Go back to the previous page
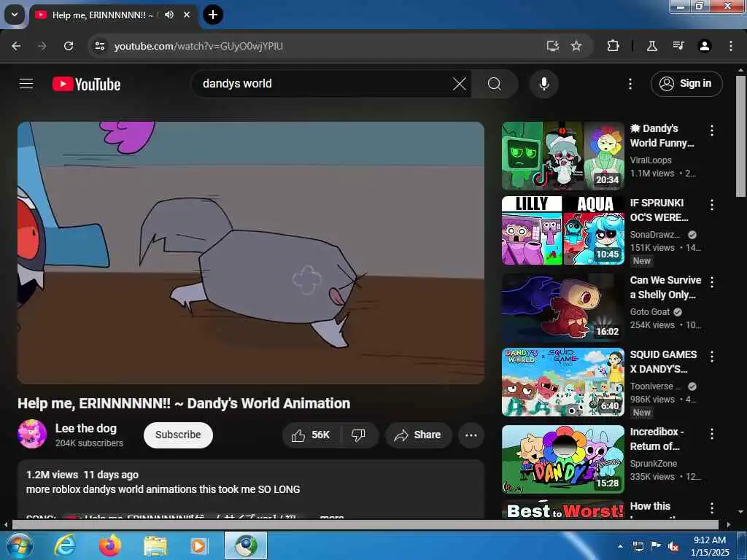Viewport: 747px width, 560px height. [16, 46]
